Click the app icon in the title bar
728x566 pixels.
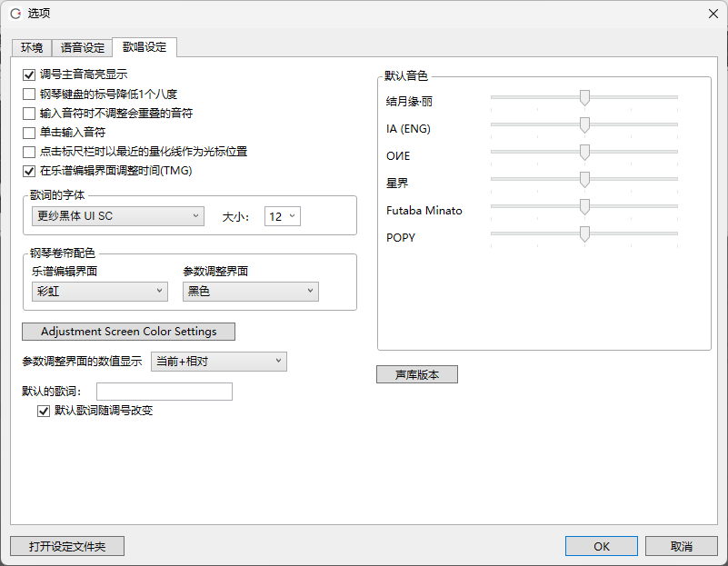[15, 14]
